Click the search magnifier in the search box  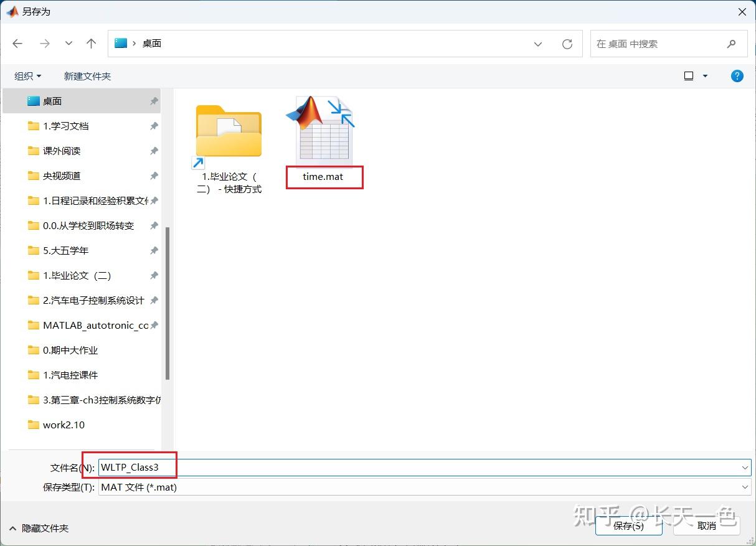pyautogui.click(x=732, y=44)
